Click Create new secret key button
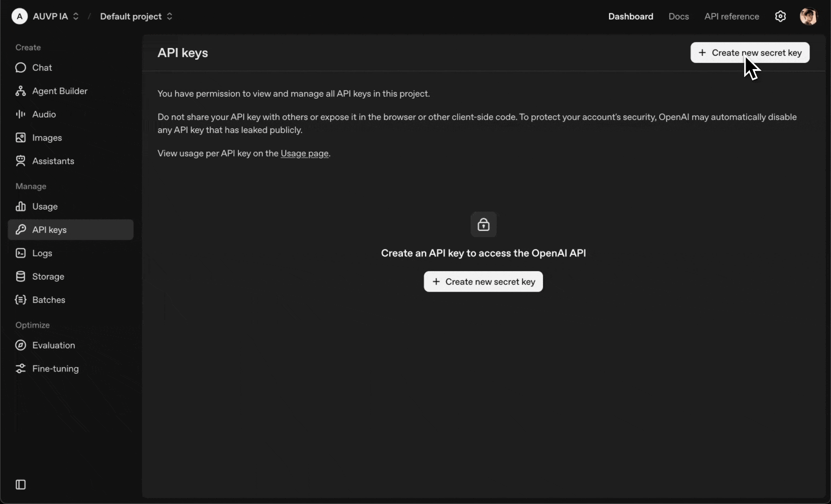 click(x=750, y=53)
